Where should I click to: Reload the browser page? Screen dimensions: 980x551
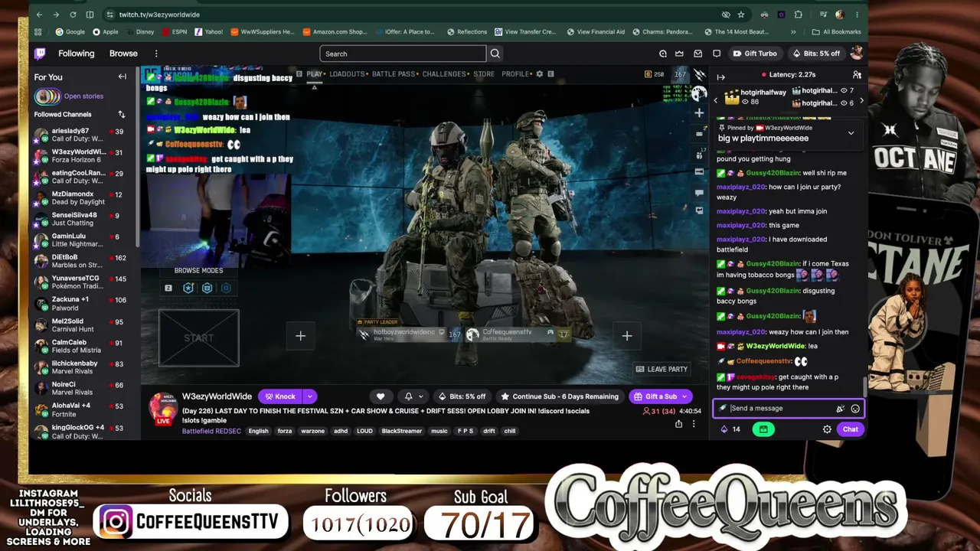pos(73,15)
